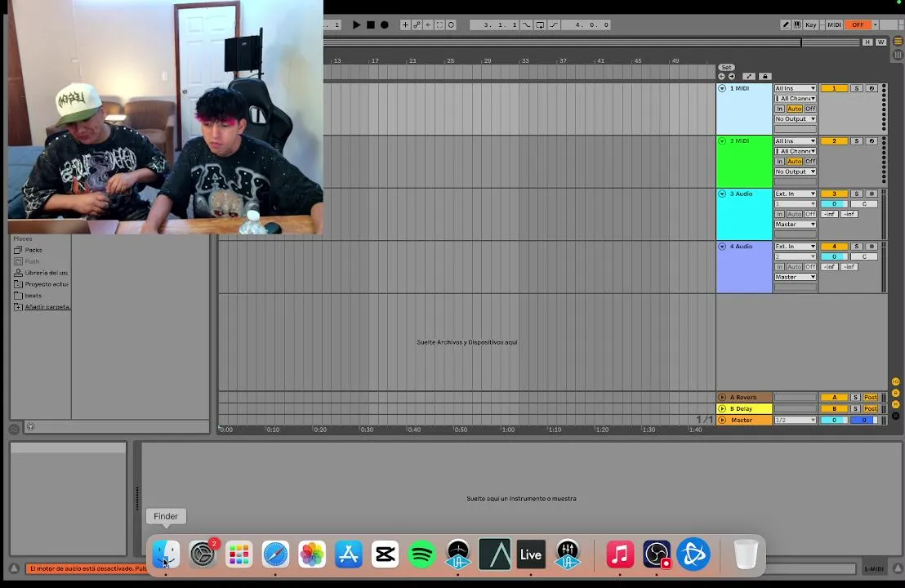Switch to Arrangement view selector icon
905x588 pixels.
tap(898, 41)
